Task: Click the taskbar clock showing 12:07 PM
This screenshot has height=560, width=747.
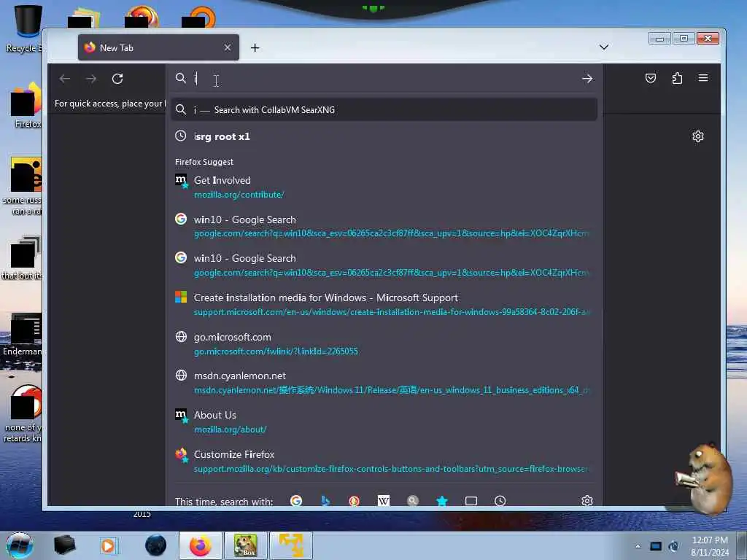Action: point(709,545)
